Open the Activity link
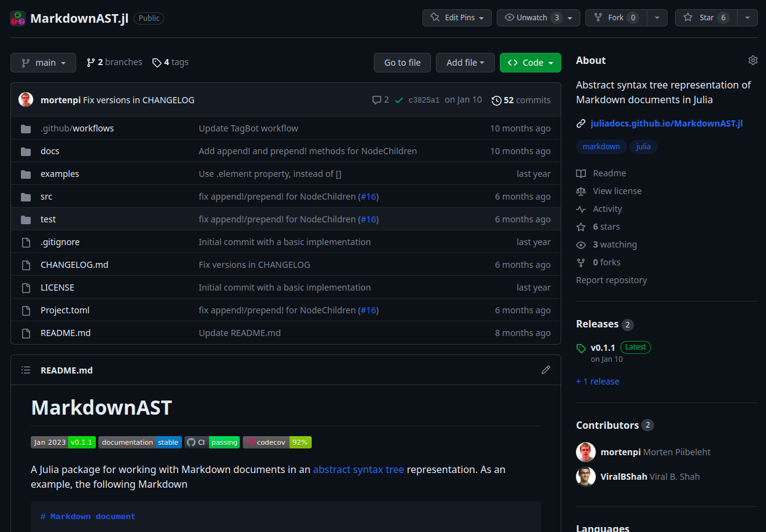Viewport: 766px width, 532px height. (599, 209)
